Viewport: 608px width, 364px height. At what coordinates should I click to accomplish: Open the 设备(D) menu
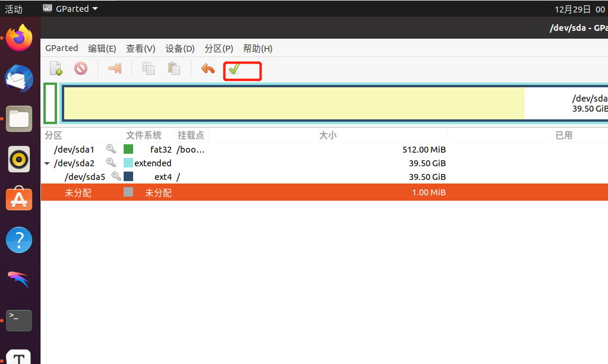coord(180,49)
